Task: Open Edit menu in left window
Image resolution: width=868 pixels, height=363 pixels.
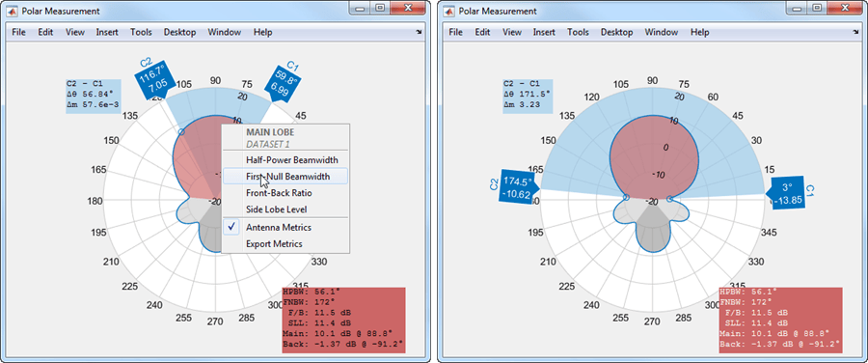Action: [45, 32]
